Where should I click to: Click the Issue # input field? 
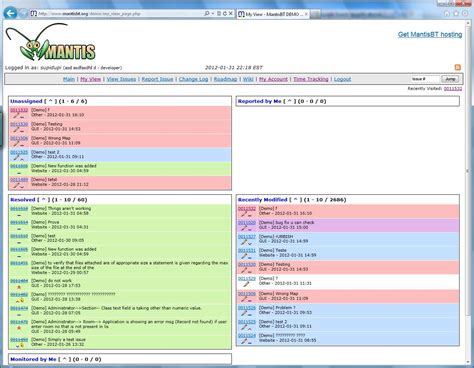tap(425, 79)
